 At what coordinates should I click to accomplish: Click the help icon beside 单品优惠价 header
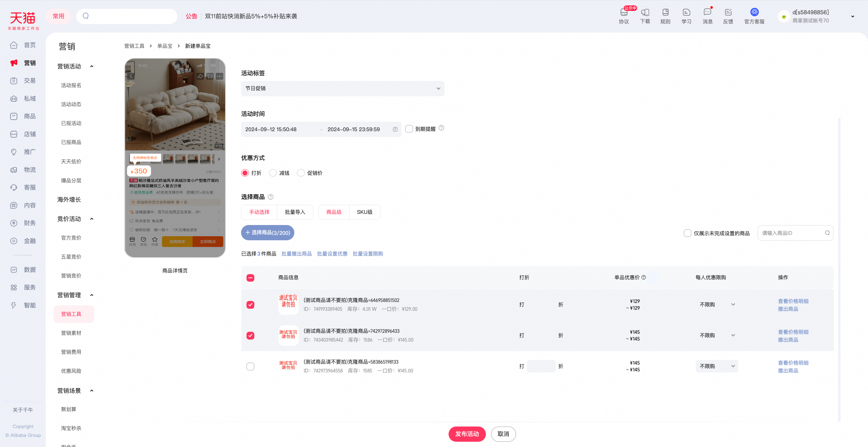[x=644, y=277]
